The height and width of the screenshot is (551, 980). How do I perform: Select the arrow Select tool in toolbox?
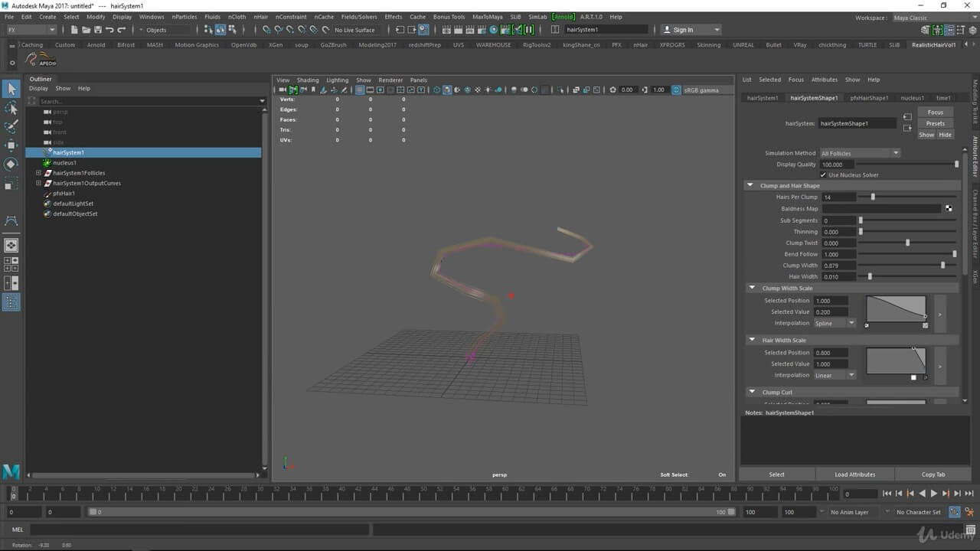[11, 90]
